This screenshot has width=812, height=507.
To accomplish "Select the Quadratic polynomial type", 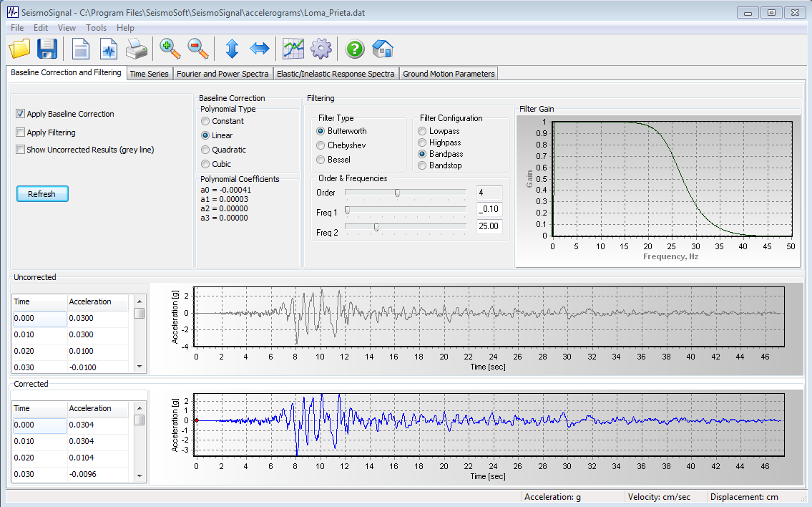I will tap(206, 150).
